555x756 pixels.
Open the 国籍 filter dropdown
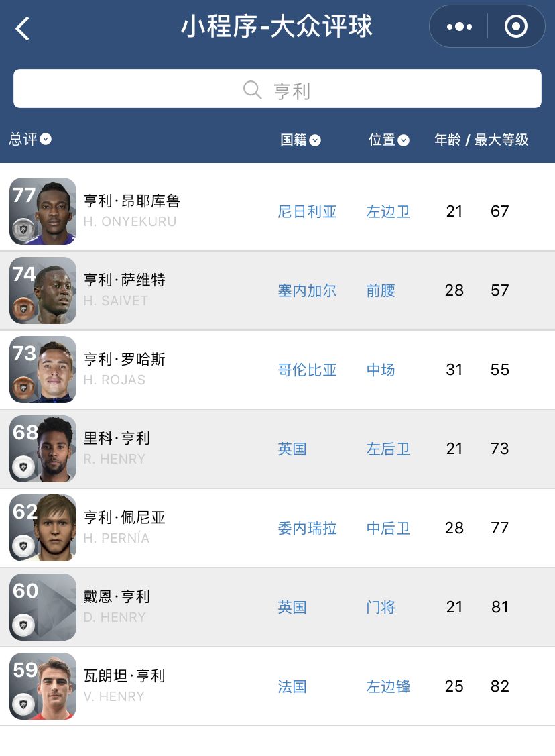click(300, 140)
